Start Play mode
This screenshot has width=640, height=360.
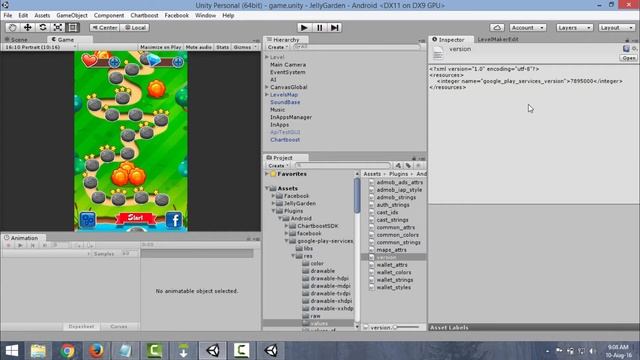tap(304, 27)
